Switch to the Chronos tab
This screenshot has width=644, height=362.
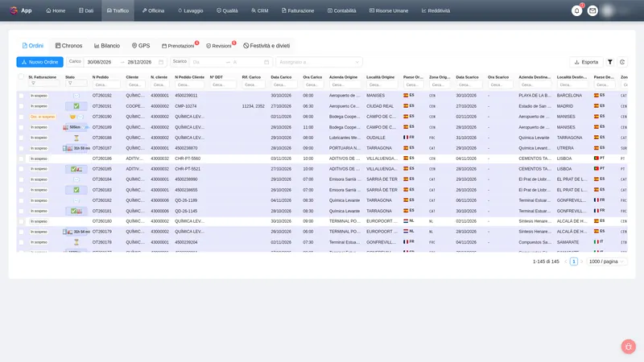click(x=68, y=46)
